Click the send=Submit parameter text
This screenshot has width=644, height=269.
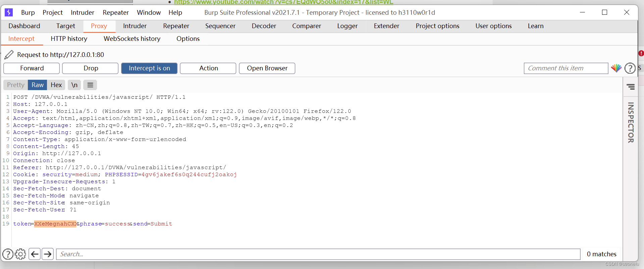click(x=153, y=224)
